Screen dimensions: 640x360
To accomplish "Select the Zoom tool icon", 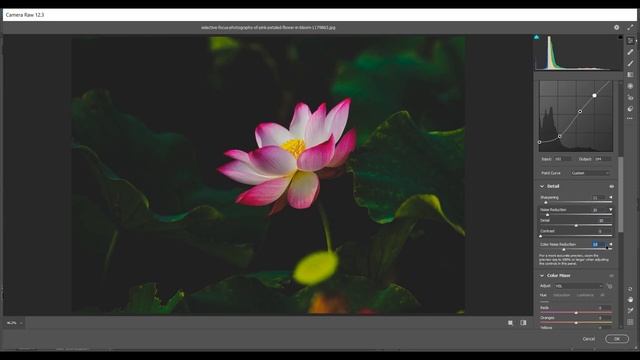I will click(x=630, y=289).
